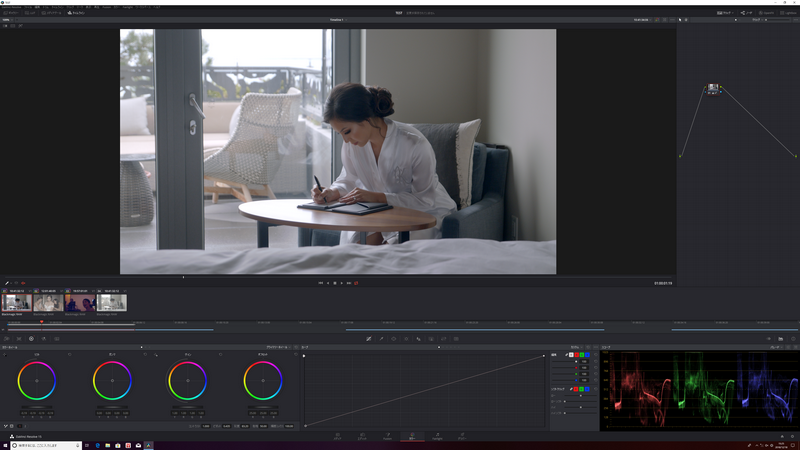Open the Qualifier eyedropper palette
The width and height of the screenshot is (800, 450).
(381, 339)
